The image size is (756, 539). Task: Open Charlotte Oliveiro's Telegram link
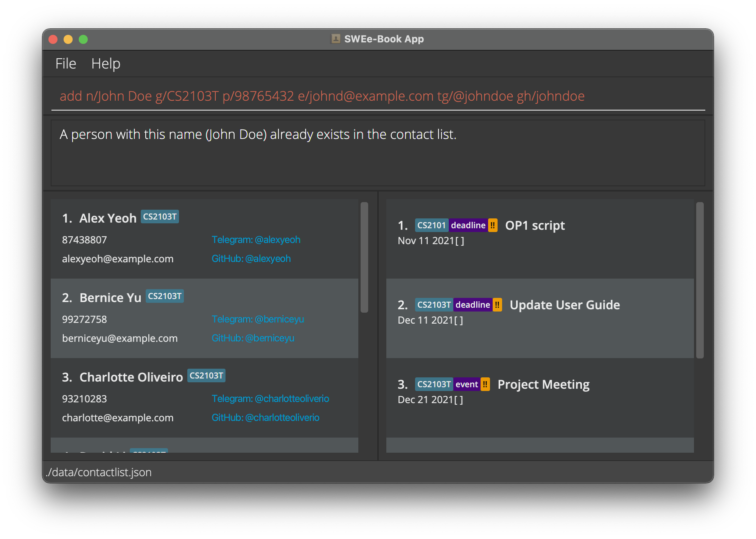(x=270, y=399)
